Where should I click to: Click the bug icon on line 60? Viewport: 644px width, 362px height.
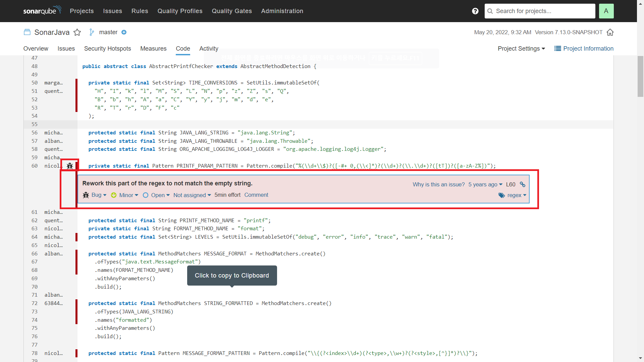[x=70, y=166]
